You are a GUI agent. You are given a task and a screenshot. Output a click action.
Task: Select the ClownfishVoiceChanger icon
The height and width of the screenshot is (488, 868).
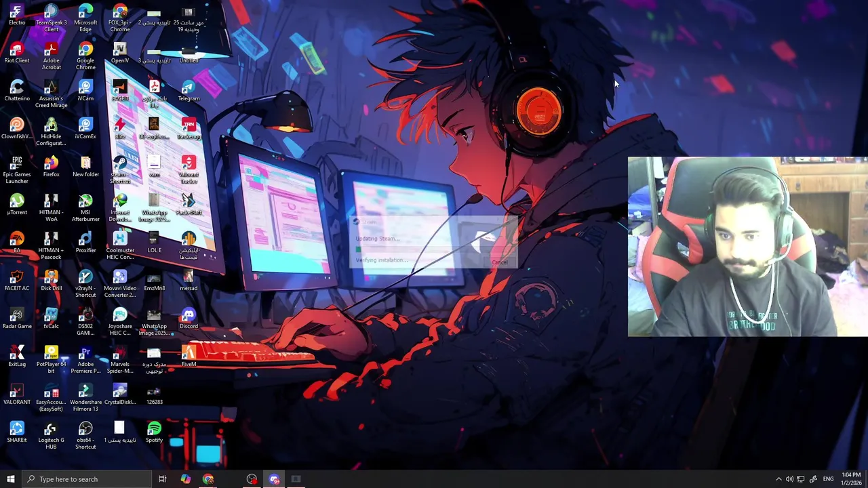[17, 129]
